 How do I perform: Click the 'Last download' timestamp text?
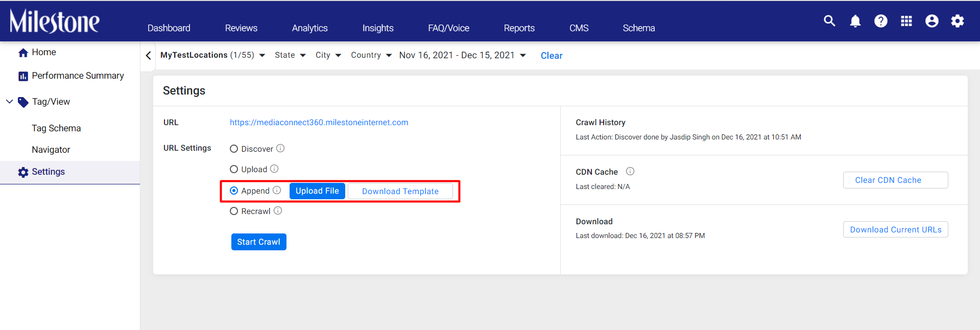pyautogui.click(x=640, y=236)
